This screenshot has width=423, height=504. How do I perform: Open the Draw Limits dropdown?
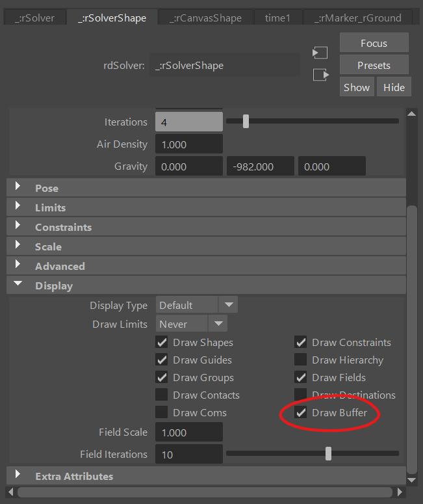coord(191,324)
